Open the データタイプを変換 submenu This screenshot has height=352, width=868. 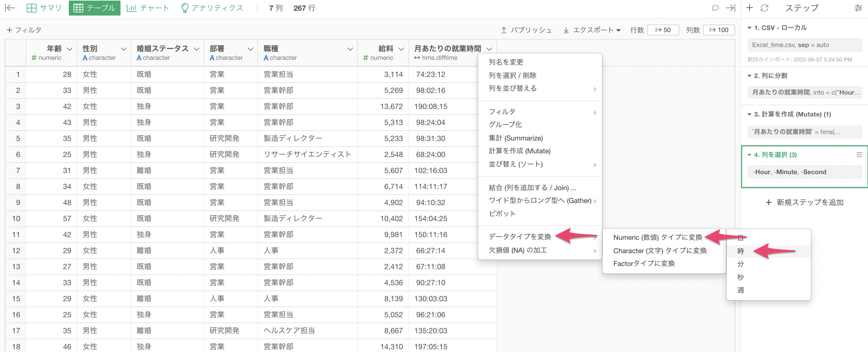pyautogui.click(x=540, y=237)
